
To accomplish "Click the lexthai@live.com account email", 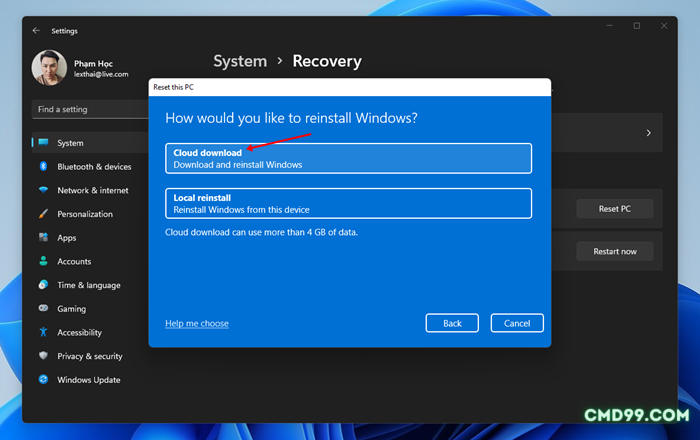I will click(101, 74).
